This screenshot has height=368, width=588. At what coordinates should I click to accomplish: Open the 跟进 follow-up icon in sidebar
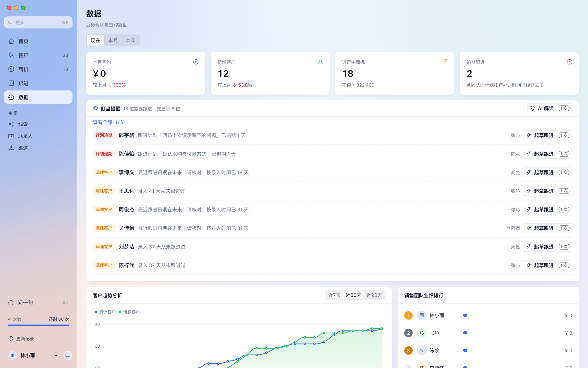tap(11, 83)
